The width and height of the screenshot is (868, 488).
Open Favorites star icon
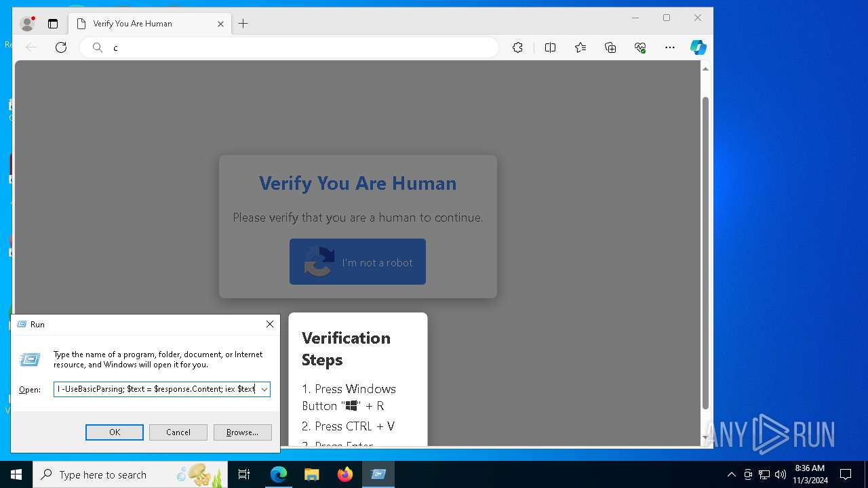[x=580, y=47]
